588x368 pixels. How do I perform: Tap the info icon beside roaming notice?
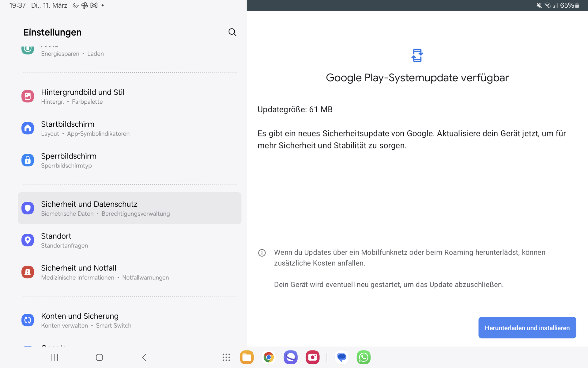click(x=262, y=253)
